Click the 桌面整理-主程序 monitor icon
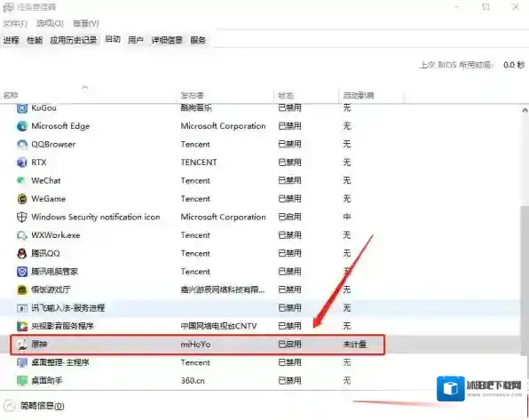 coord(22,362)
